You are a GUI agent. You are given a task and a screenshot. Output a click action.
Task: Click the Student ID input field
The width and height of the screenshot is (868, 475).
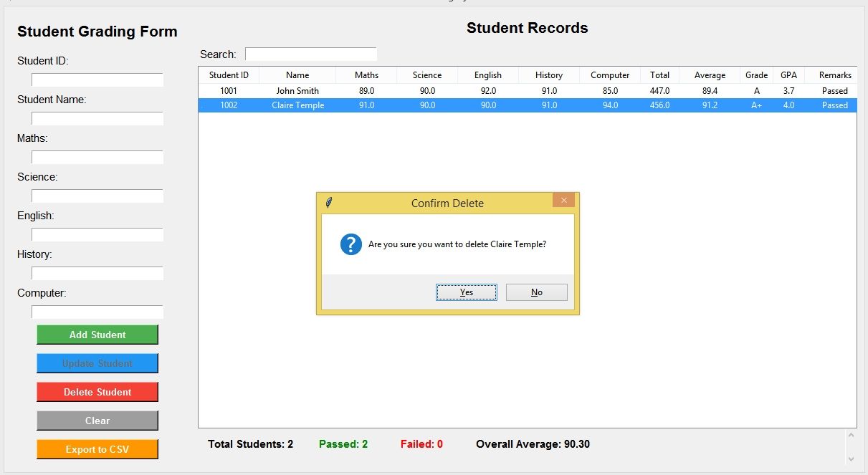coord(97,80)
